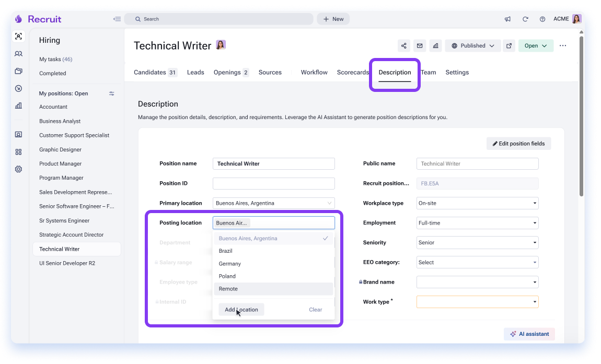Open My tasks (46) link
This screenshot has height=364, width=601.
[x=55, y=60]
